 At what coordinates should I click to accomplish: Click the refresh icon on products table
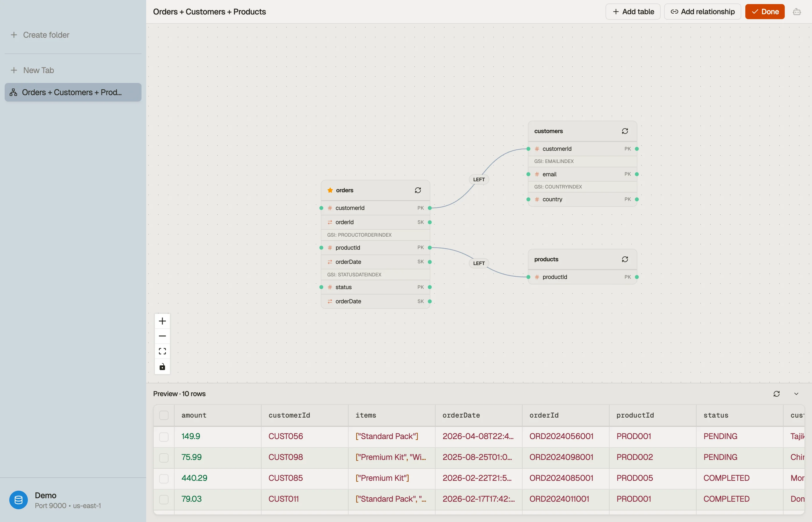[625, 259]
